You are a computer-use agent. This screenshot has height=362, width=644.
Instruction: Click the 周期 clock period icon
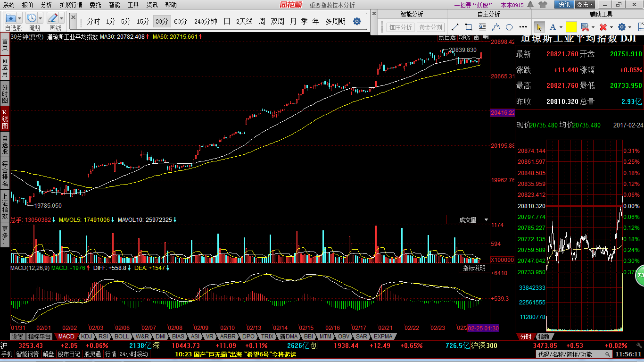point(32,18)
